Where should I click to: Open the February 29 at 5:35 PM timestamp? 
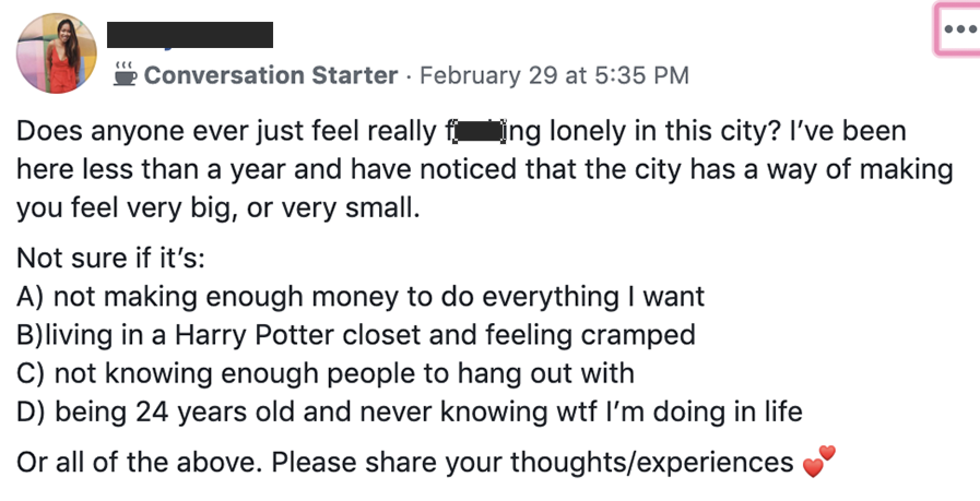tap(554, 75)
